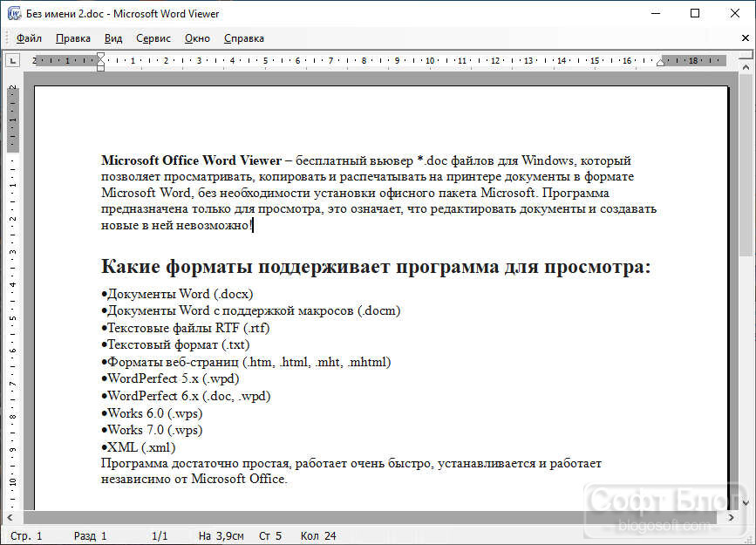Minimize the Word Viewer window
756x545 pixels.
click(656, 13)
